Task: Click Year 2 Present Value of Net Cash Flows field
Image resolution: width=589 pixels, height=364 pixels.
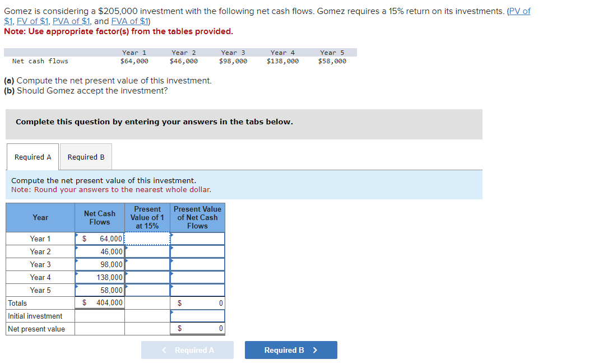Action: pyautogui.click(x=198, y=251)
